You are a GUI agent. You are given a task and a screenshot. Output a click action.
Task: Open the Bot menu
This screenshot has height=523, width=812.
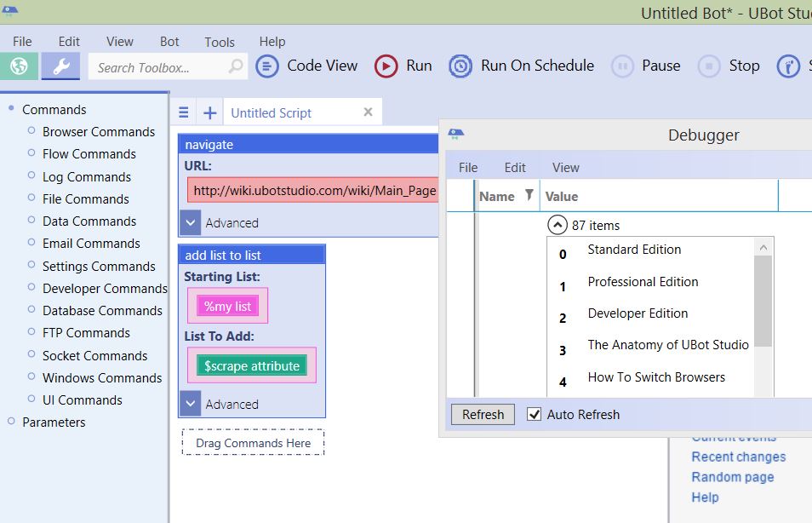pyautogui.click(x=169, y=42)
